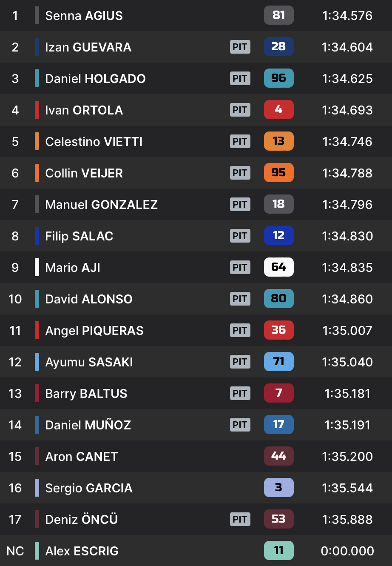Click Senna Agius number 81 badge
The width and height of the screenshot is (392, 566).
278,15
